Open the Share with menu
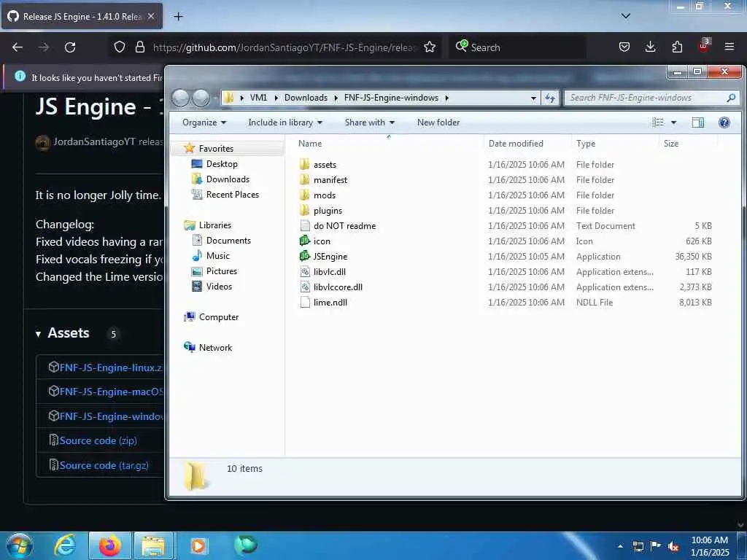 (x=370, y=122)
